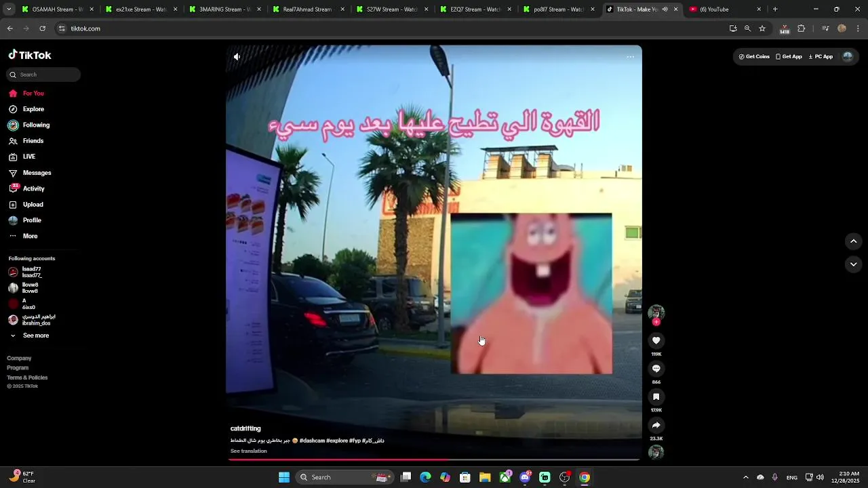Switch to the ex21xe Stream tab
Viewport: 868px width, 488px height.
point(140,9)
